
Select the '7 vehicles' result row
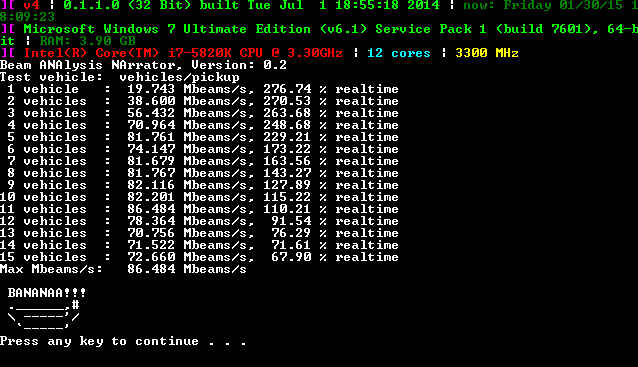pos(203,161)
